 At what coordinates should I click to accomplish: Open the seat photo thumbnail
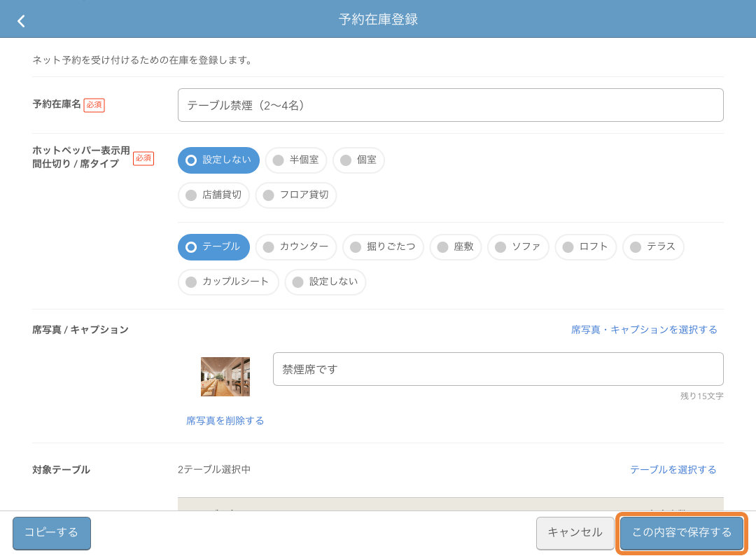coord(225,377)
